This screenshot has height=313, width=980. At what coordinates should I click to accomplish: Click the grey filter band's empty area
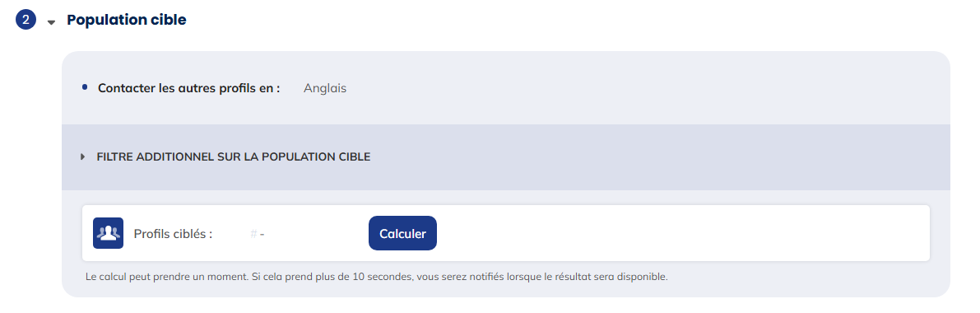[657, 157]
